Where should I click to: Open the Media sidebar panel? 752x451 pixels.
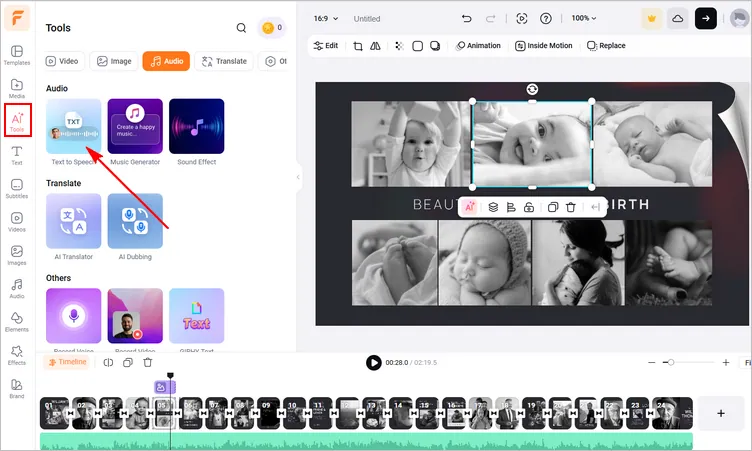17,88
